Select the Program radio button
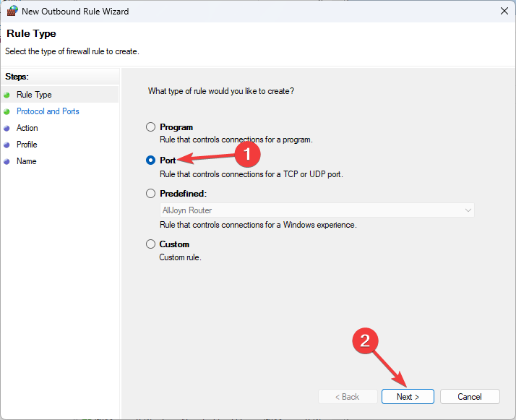Image resolution: width=516 pixels, height=420 pixels. [150, 127]
